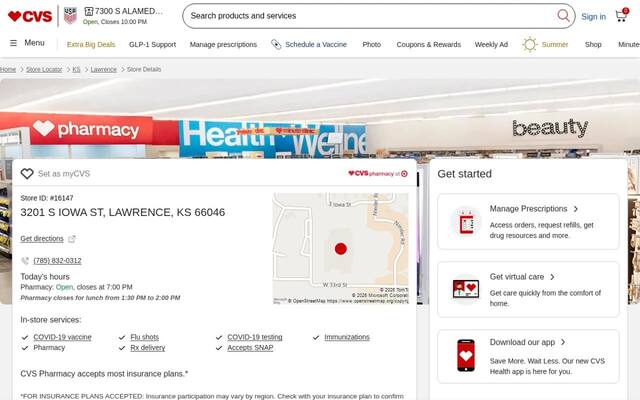Go to KS breadcrumb
This screenshot has width=640, height=400.
[76, 69]
